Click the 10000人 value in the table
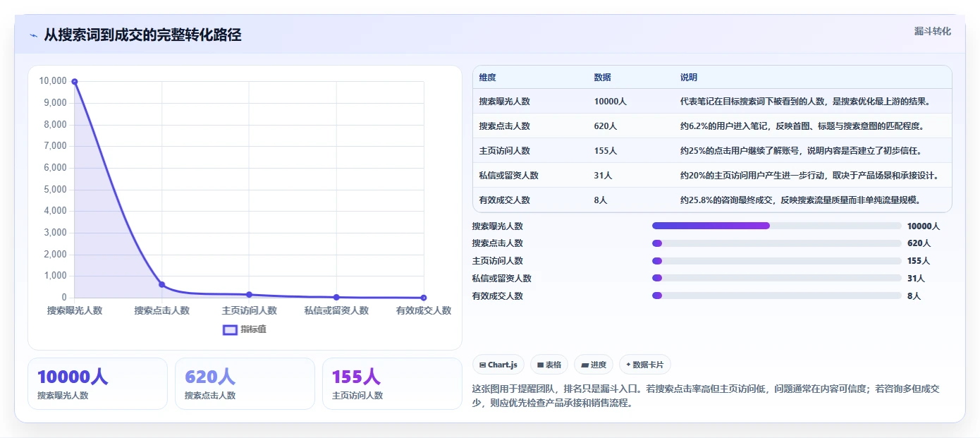The height and width of the screenshot is (438, 980). point(611,102)
